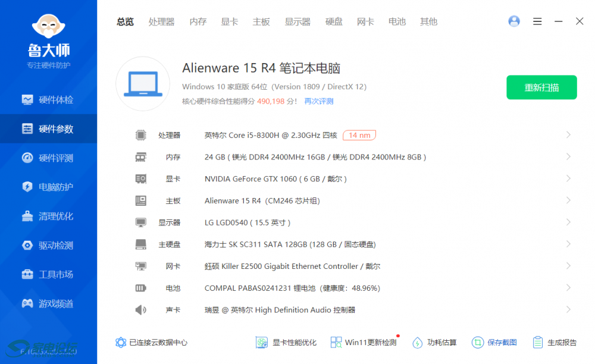Open 硬件评测 benchmark gauge icon
Viewport: 595px width, 364px height.
coord(27,158)
